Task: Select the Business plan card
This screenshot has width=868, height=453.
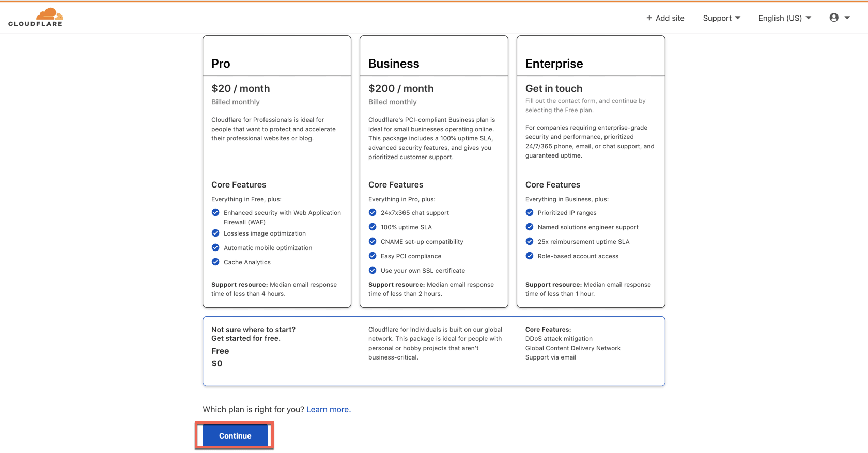Action: [x=434, y=171]
